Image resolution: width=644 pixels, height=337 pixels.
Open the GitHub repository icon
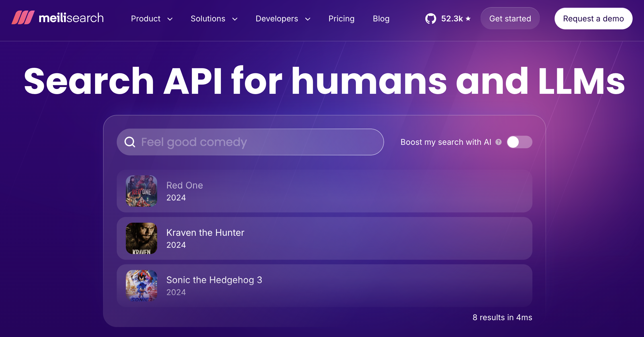click(x=430, y=19)
